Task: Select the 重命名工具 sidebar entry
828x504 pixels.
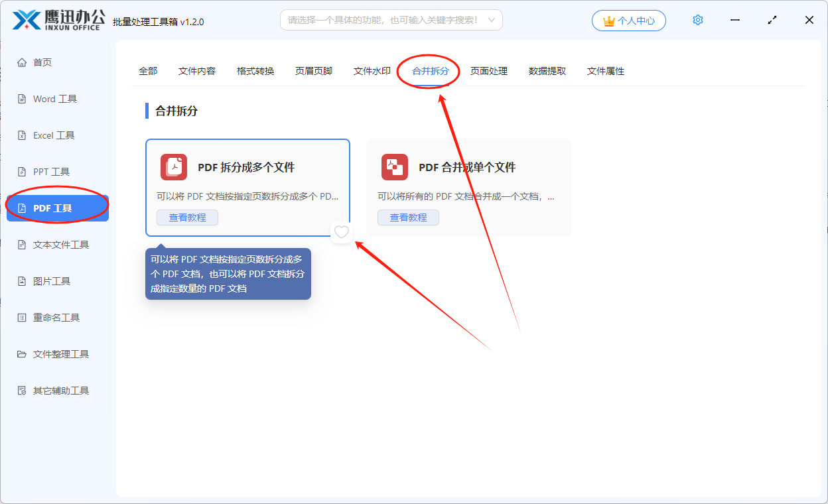Action: click(57, 317)
